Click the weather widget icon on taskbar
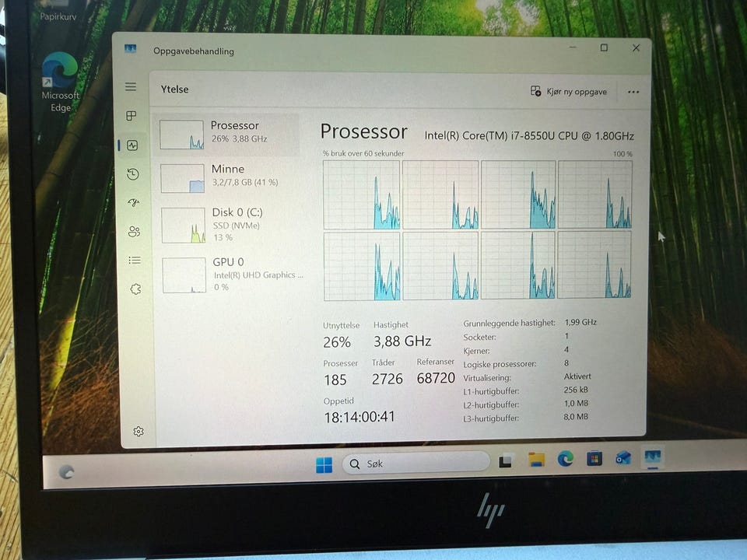This screenshot has width=747, height=560. point(66,472)
